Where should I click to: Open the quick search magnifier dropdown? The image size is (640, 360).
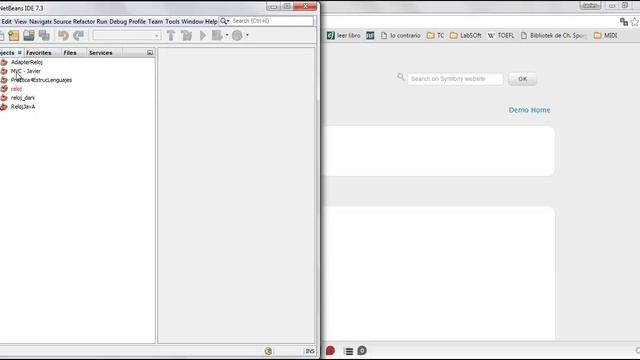click(x=225, y=21)
